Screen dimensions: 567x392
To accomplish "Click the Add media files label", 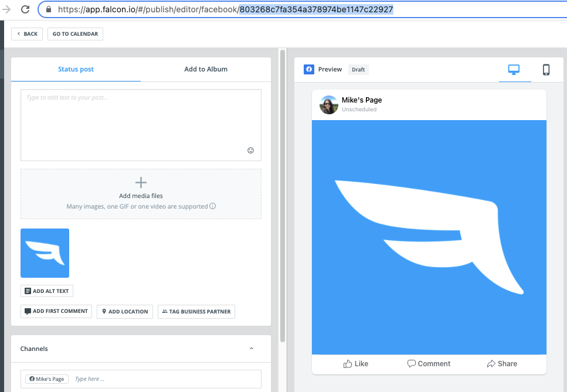I will pyautogui.click(x=141, y=196).
